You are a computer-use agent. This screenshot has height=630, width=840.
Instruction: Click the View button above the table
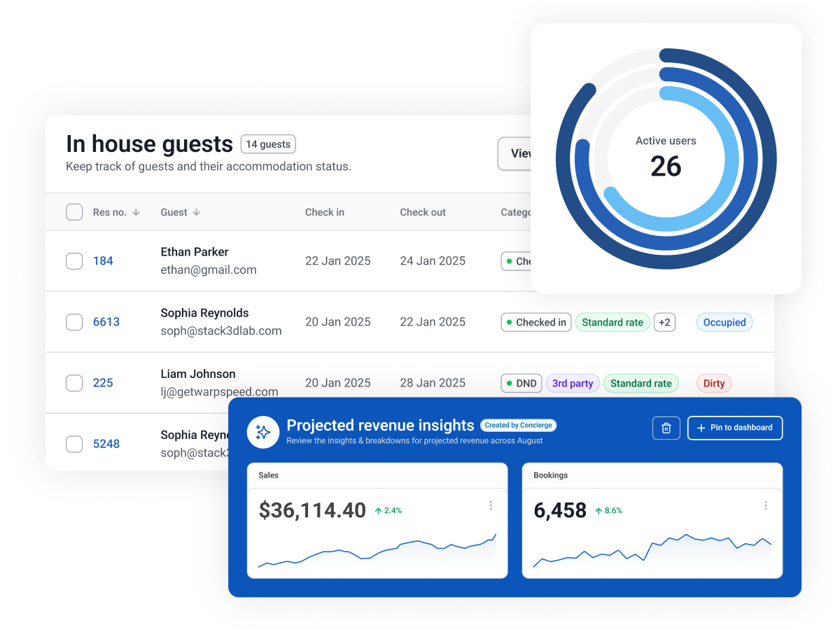[518, 153]
